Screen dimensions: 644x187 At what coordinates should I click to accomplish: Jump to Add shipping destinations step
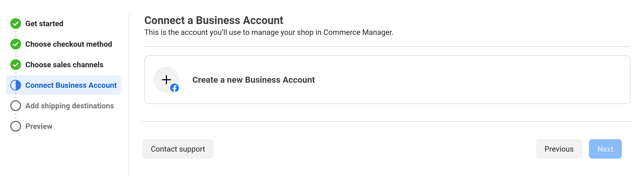tap(70, 106)
